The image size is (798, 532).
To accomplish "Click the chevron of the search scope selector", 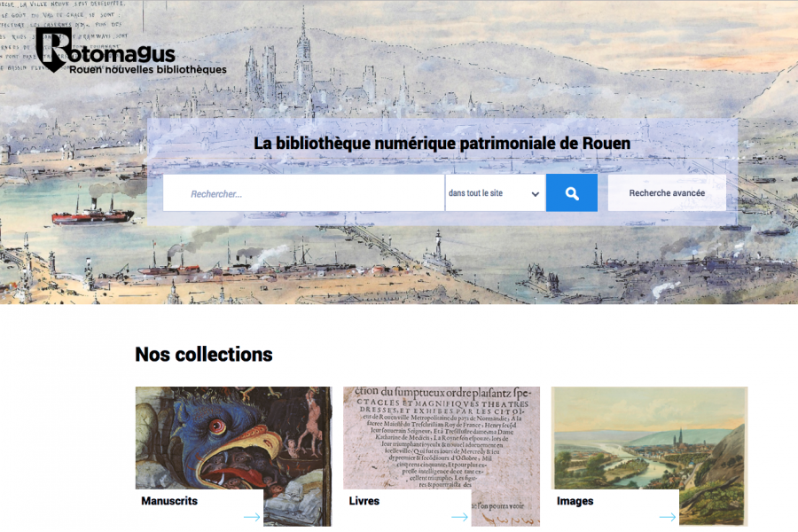I will point(535,194).
